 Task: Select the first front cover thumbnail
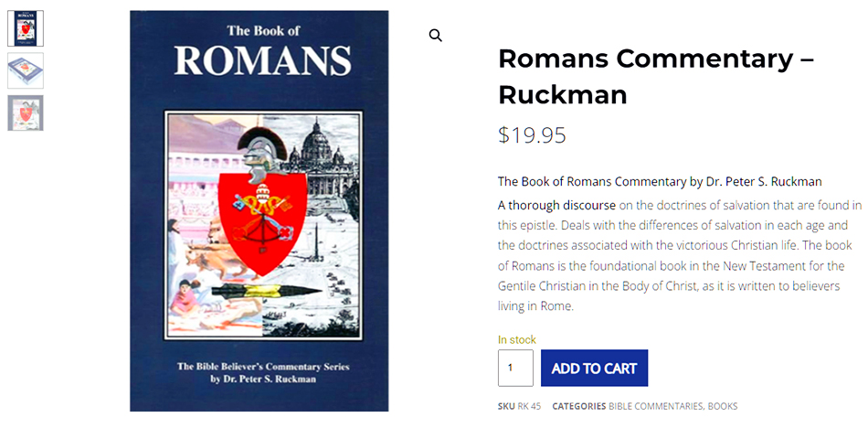(26, 28)
